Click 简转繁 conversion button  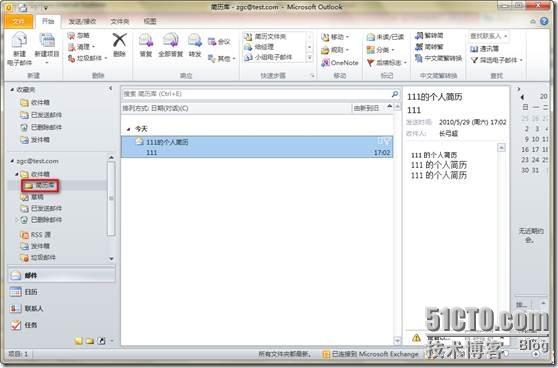coord(429,47)
